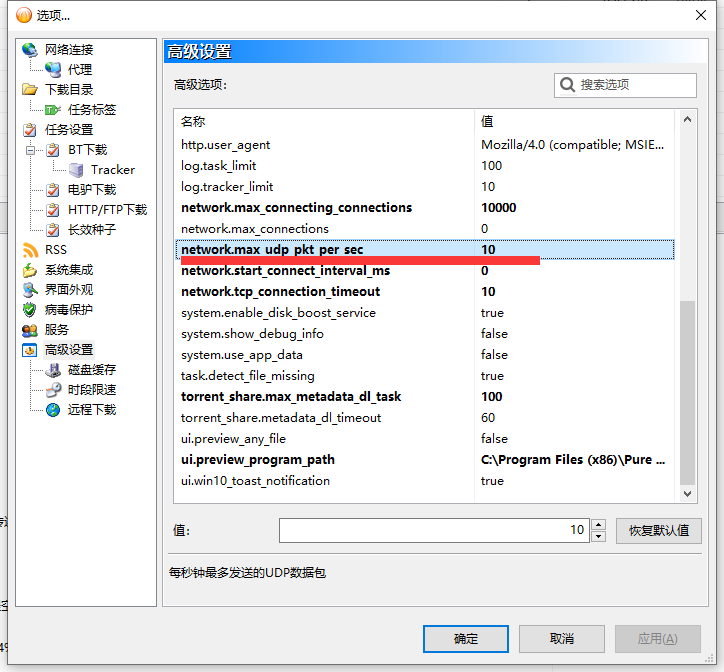Select 任务标签 in the tree
Screen dimensions: 724x672
coord(91,109)
